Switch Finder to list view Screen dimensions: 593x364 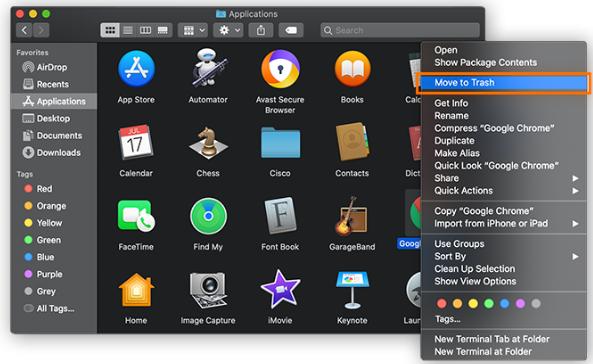tap(128, 30)
